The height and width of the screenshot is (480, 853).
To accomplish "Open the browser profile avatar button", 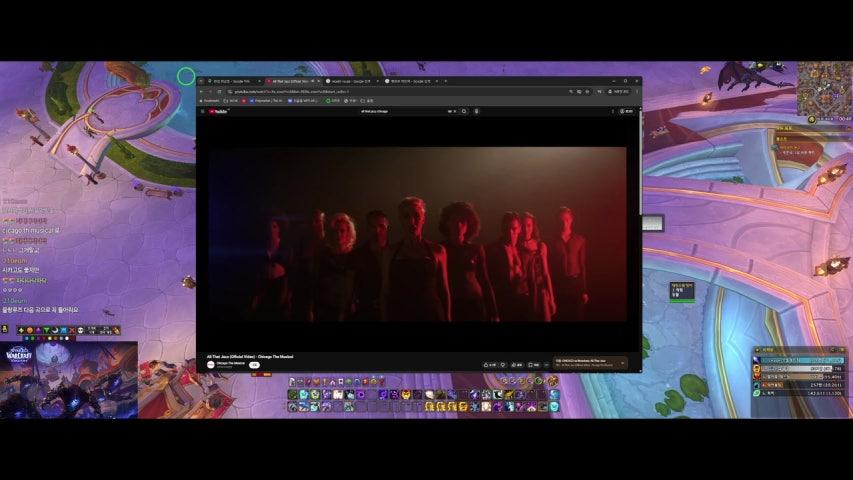I will [619, 91].
